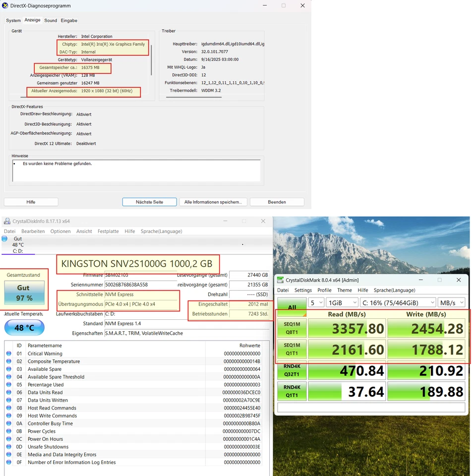472x476 pixels.
Task: Select the blue drive status orb above C: D:
Action: tap(4, 238)
